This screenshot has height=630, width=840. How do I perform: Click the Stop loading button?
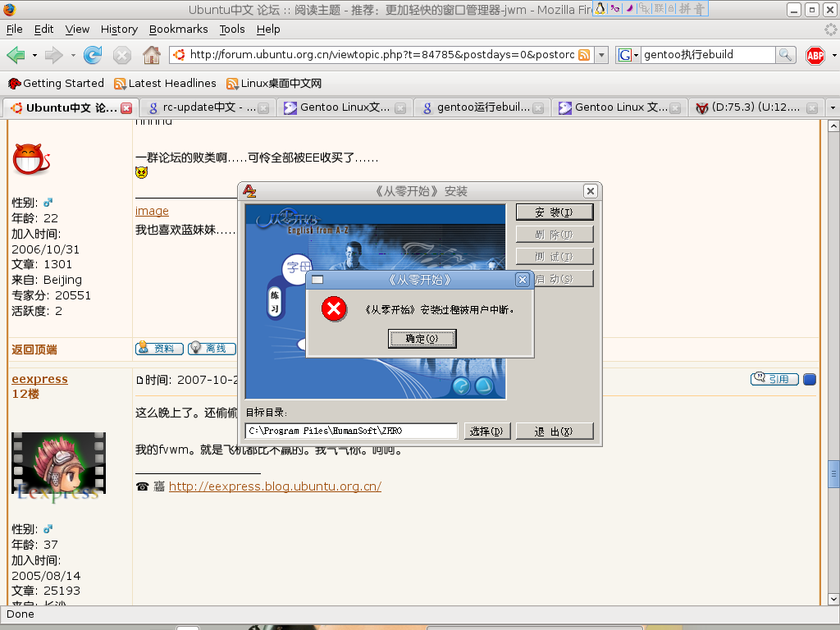122,55
